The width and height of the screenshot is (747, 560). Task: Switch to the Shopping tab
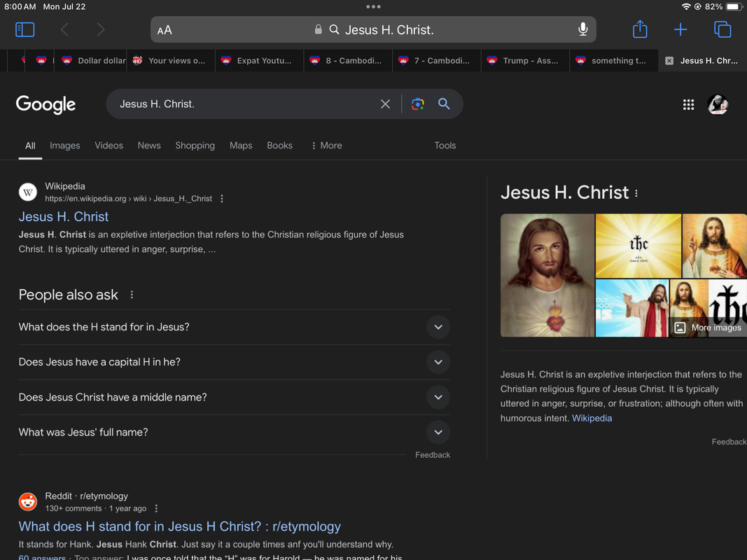[195, 145]
